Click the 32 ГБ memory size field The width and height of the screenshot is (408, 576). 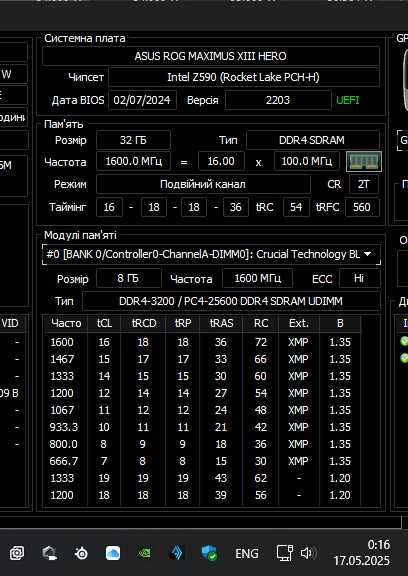click(133, 140)
